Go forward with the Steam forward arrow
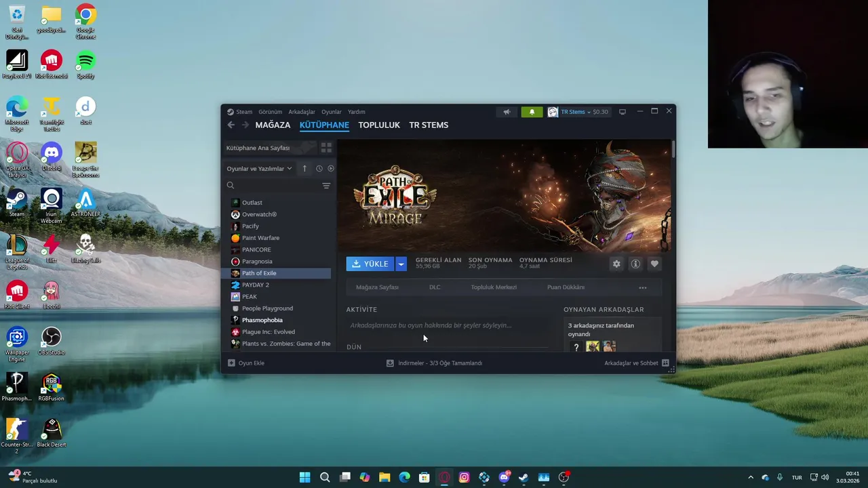Image resolution: width=868 pixels, height=488 pixels. (245, 125)
